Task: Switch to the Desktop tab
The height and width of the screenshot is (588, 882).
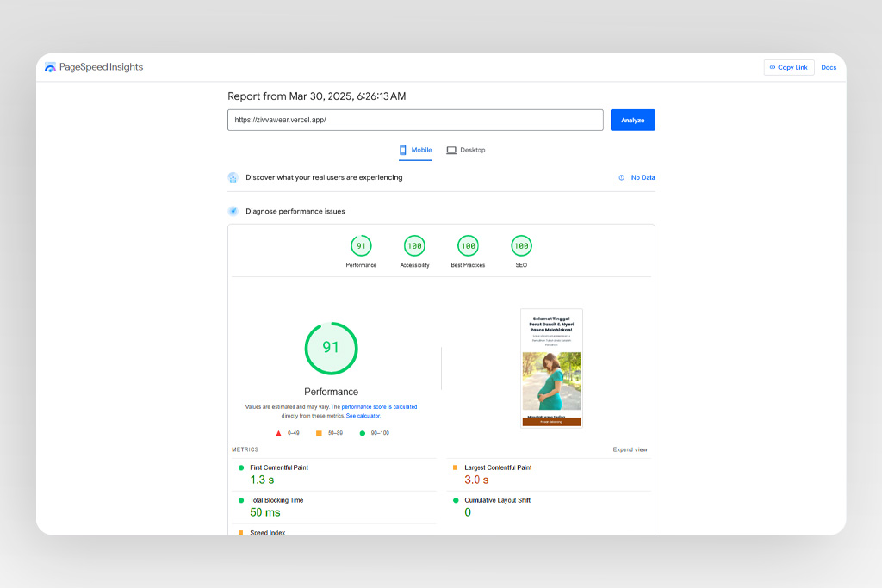Action: click(466, 150)
